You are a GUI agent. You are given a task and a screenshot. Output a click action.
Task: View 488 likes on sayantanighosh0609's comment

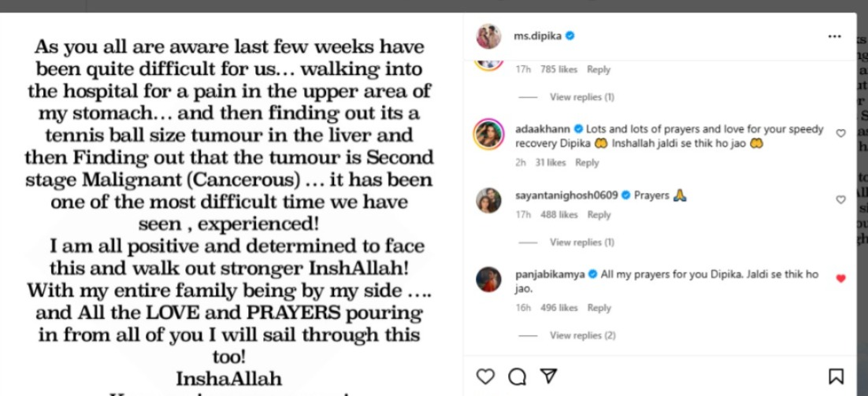pyautogui.click(x=558, y=215)
